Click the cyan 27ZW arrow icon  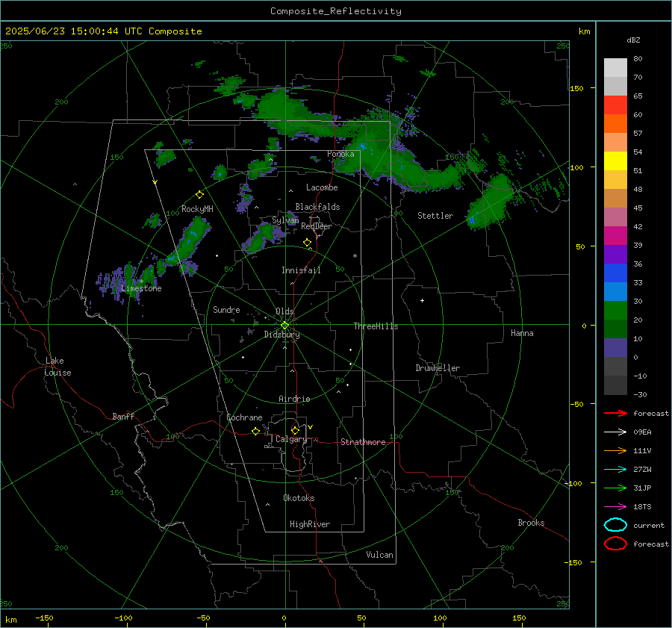(x=615, y=470)
